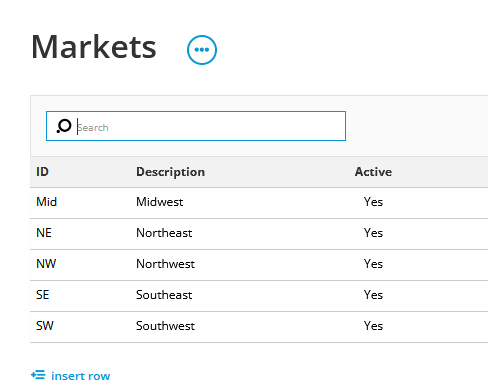Viewport: 488px width, 390px height.
Task: Click the magnifier search icon
Action: pos(64,126)
